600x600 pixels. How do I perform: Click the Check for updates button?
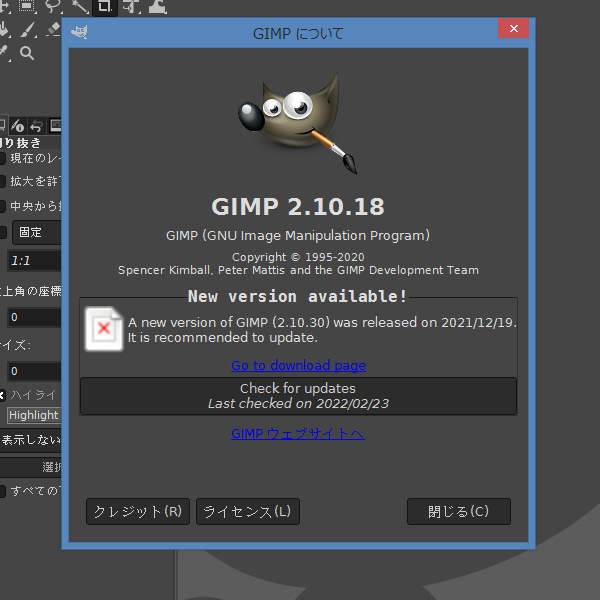[298, 396]
